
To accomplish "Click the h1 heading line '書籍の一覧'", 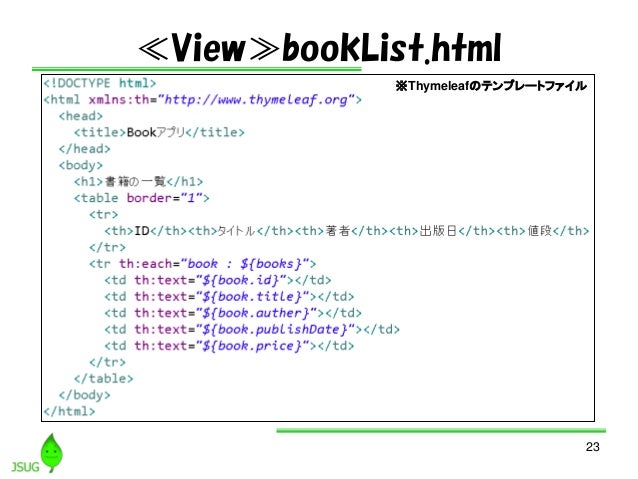I will tap(138, 182).
